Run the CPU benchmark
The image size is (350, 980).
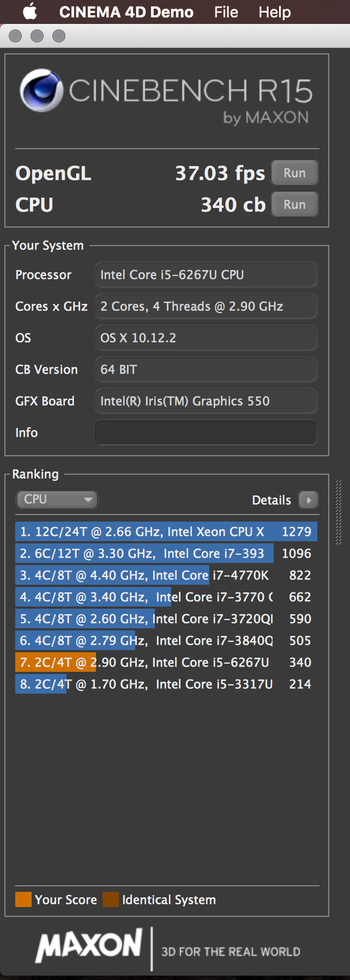coord(294,205)
